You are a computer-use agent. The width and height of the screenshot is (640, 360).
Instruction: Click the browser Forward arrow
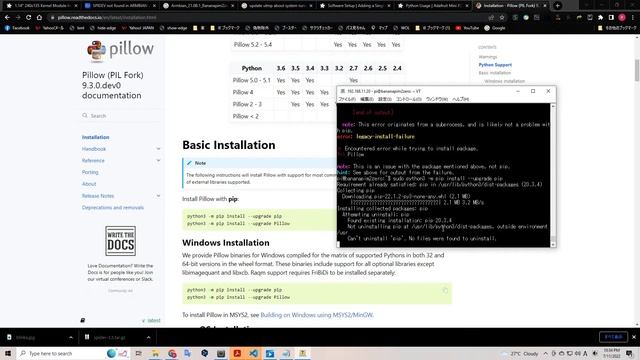coord(18,18)
